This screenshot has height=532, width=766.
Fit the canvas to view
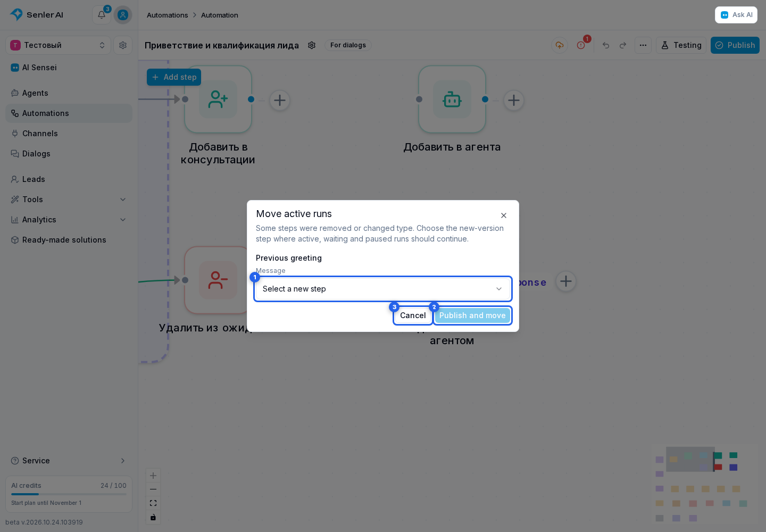153,503
